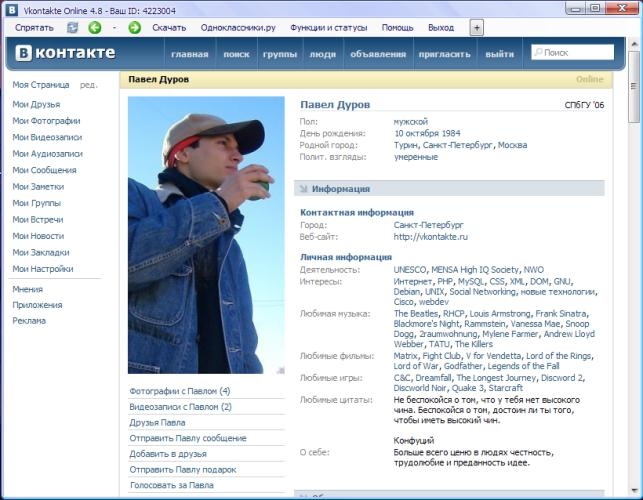Open Реклама in the sidebar
This screenshot has width=643, height=500.
point(29,321)
